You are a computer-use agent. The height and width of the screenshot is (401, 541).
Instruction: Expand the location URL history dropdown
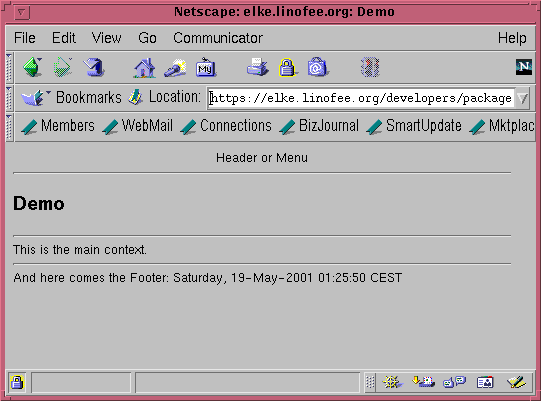[523, 98]
